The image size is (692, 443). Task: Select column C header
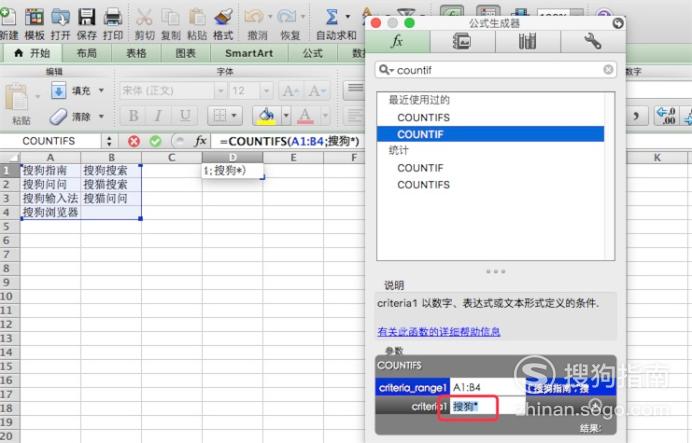point(172,158)
